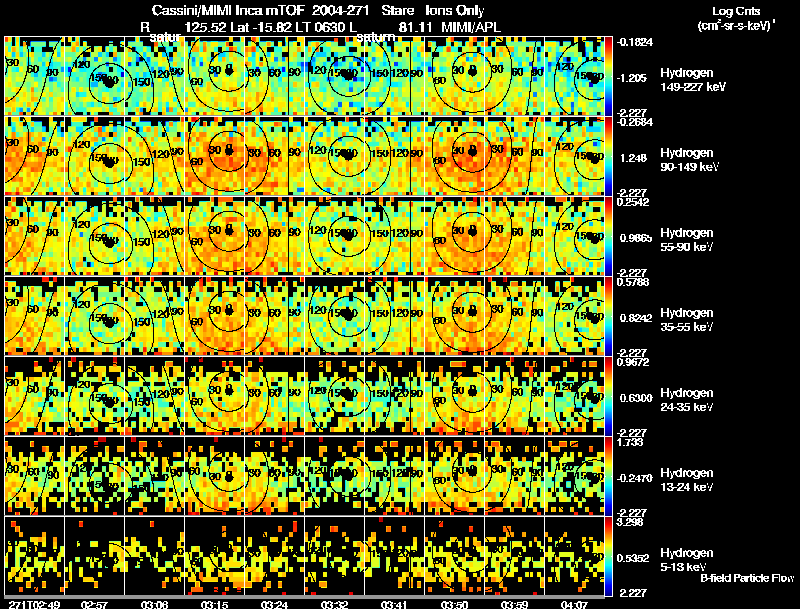Click the color bar for Hydrogen 5-13 keV
The width and height of the screenshot is (800, 609).
[609, 557]
